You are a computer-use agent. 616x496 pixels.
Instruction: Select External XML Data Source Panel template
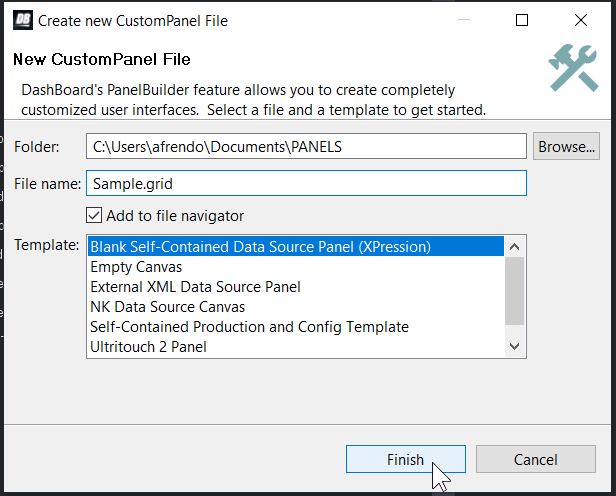click(x=195, y=287)
